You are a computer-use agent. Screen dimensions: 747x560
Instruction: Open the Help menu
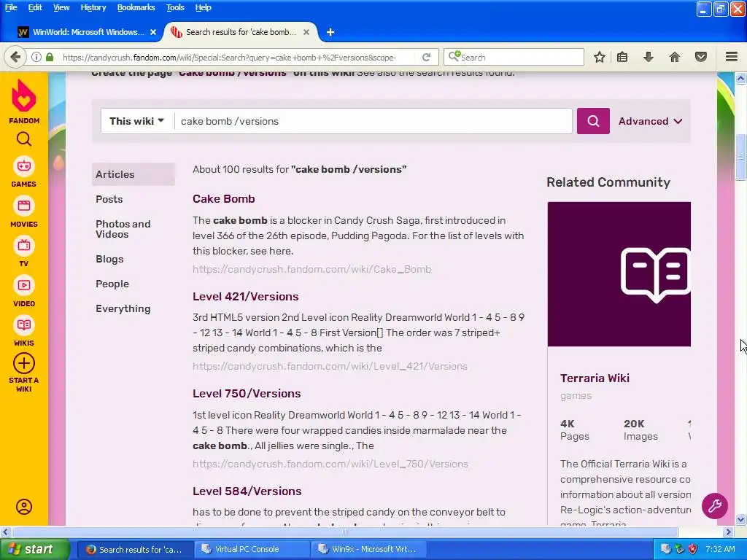203,7
